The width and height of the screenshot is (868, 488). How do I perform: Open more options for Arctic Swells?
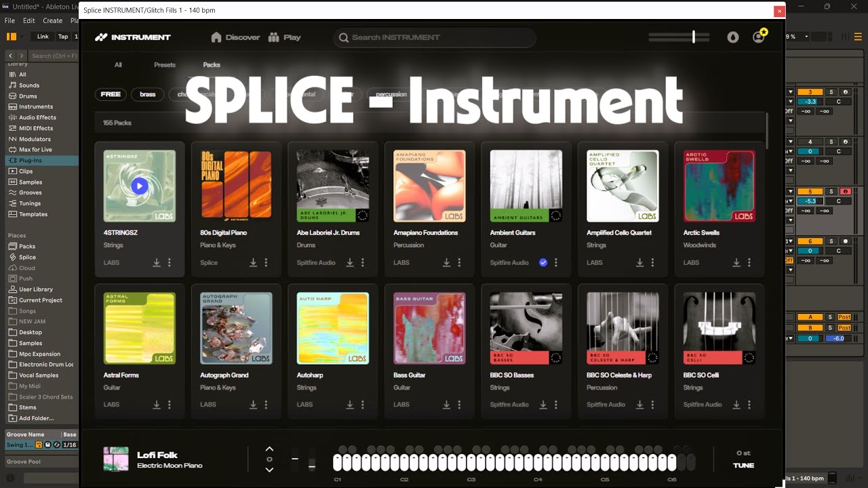[x=749, y=262]
